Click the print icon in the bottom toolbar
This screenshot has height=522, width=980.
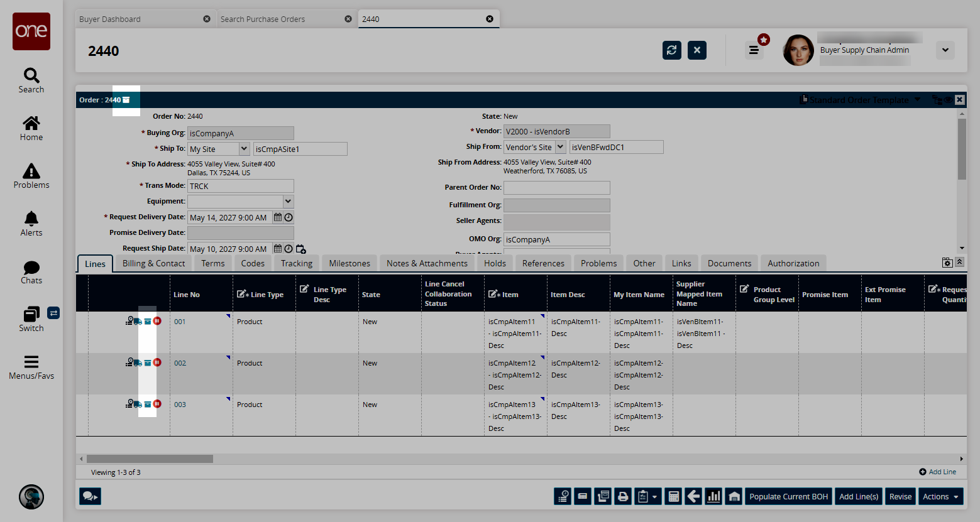point(623,496)
